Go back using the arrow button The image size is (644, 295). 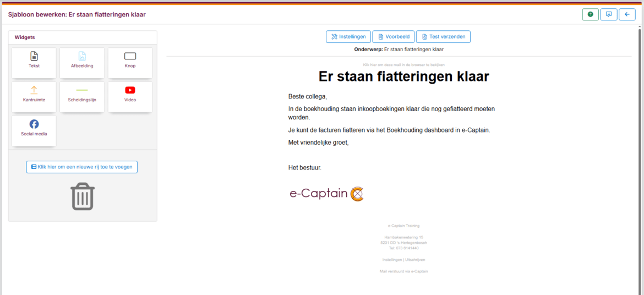click(x=627, y=14)
